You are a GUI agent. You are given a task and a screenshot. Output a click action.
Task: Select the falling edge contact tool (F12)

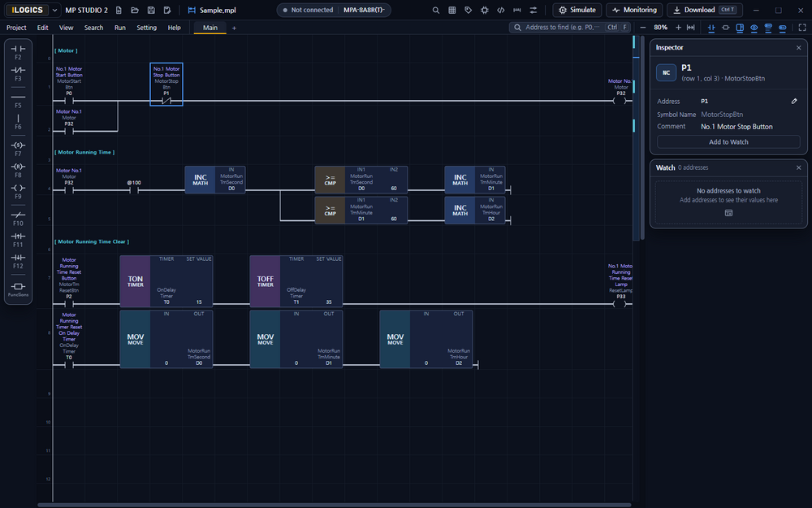18,261
